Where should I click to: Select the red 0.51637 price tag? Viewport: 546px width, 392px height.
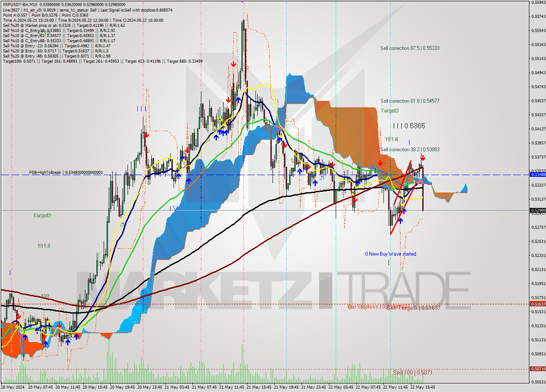point(537,304)
